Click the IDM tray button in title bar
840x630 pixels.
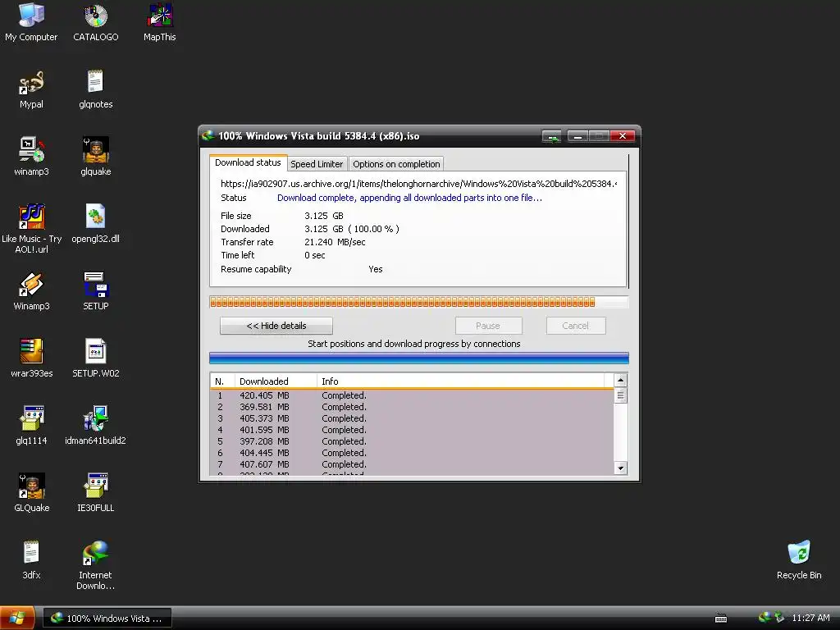point(551,136)
